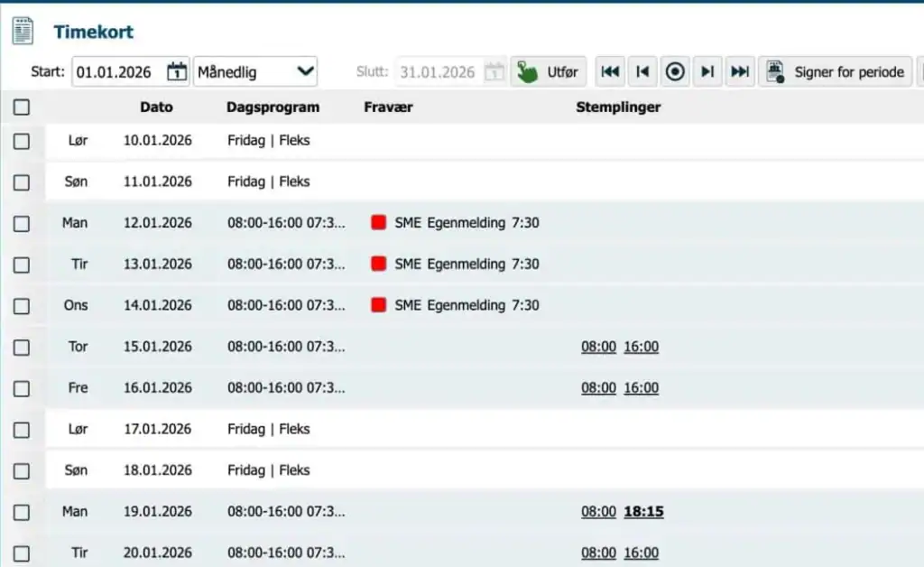Screen dimensions: 924x567
Task: Click the date 19.01.2026
Action: tap(157, 512)
